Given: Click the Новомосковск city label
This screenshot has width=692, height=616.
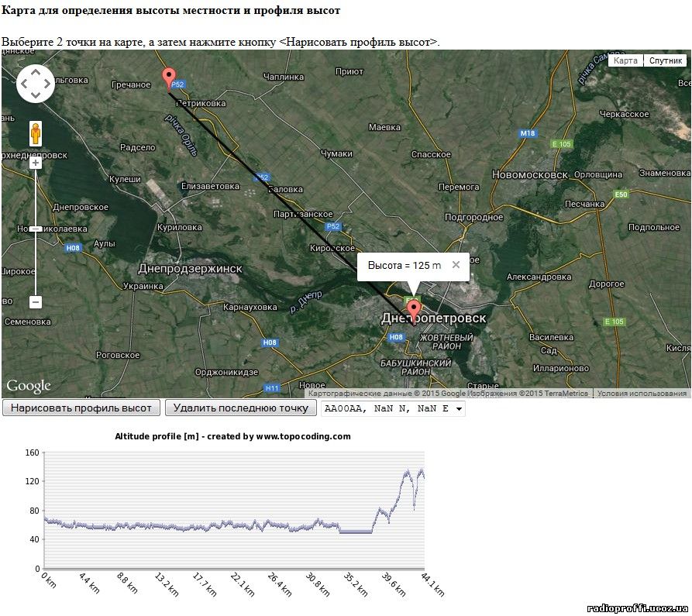Looking at the screenshot, I should pos(529,175).
